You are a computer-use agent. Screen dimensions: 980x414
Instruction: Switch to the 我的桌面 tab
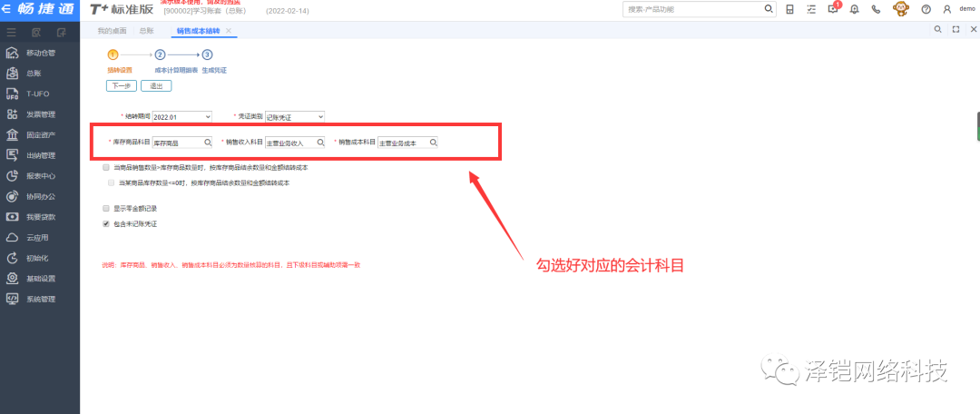click(113, 31)
